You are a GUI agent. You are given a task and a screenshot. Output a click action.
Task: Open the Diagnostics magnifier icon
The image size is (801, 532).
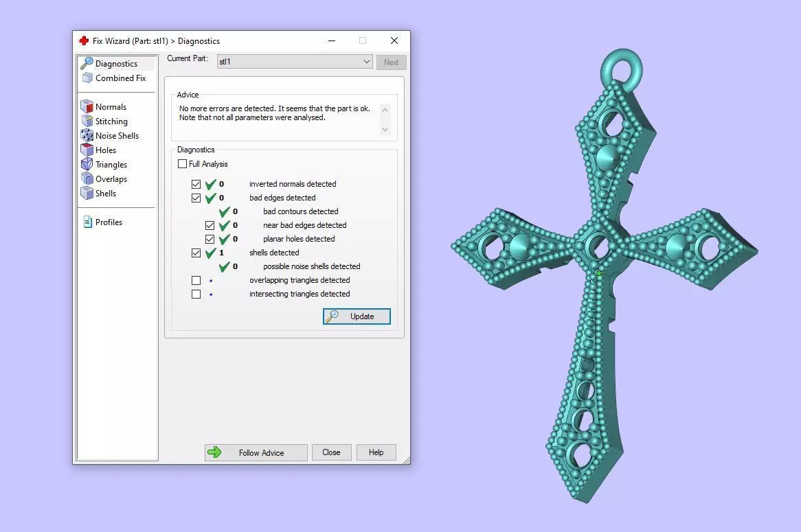tap(87, 62)
